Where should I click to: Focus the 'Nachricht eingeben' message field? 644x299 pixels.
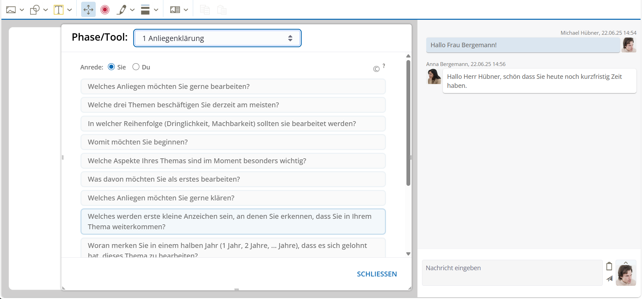click(512, 273)
